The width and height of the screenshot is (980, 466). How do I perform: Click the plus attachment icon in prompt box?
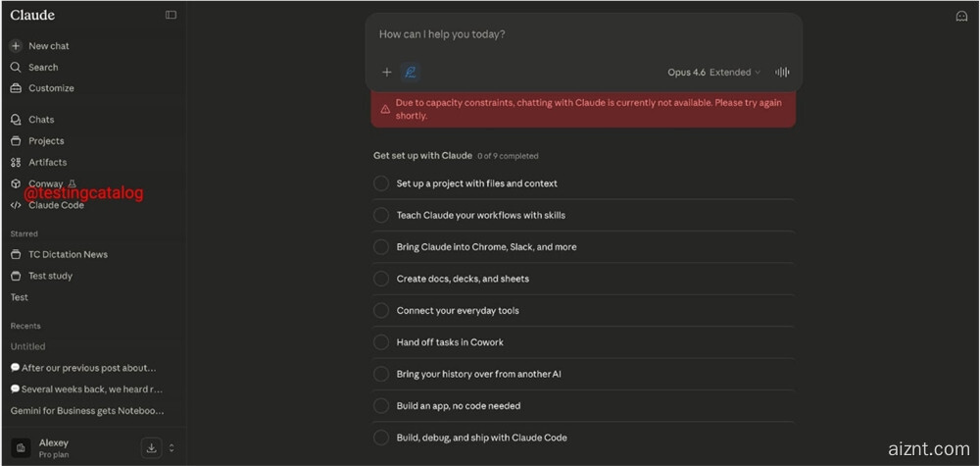tap(387, 72)
